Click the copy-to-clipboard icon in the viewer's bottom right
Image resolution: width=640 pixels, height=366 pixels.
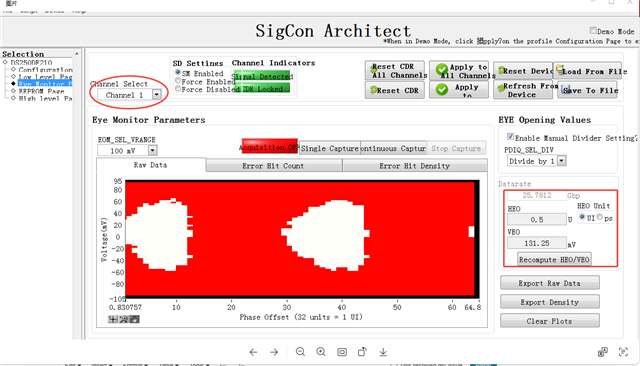point(602,352)
